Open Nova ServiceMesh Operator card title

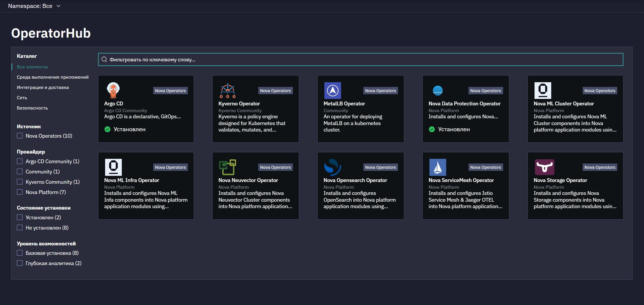point(461,180)
